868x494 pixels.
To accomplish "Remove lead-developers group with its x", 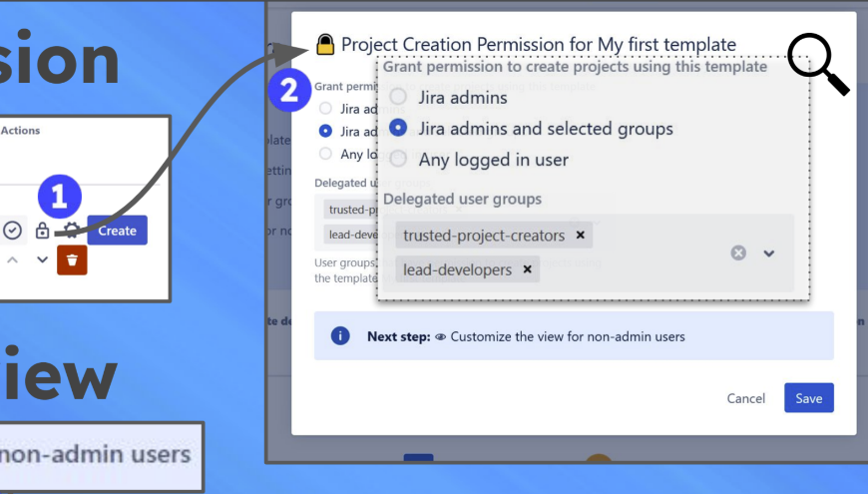I will click(527, 269).
